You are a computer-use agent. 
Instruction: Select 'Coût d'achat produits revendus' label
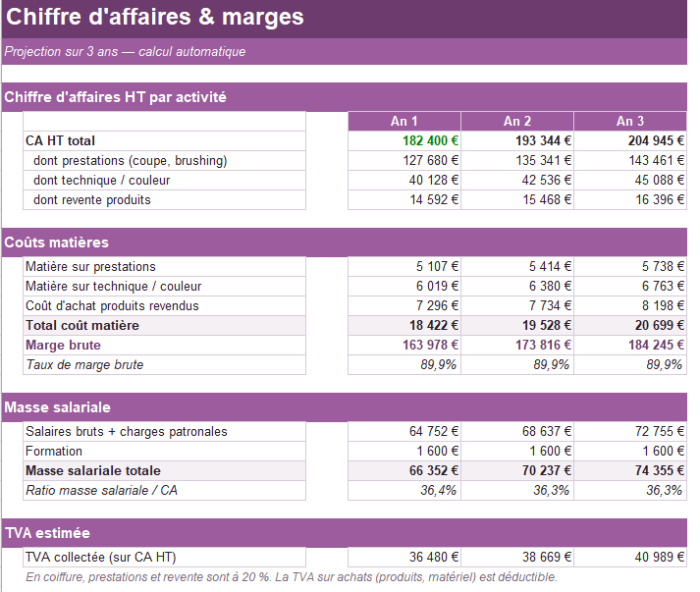tap(164, 306)
